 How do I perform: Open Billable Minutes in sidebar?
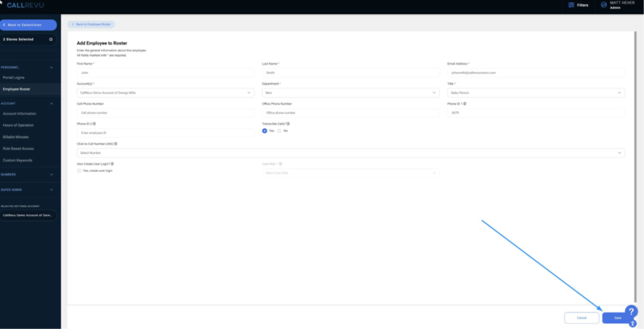click(16, 137)
